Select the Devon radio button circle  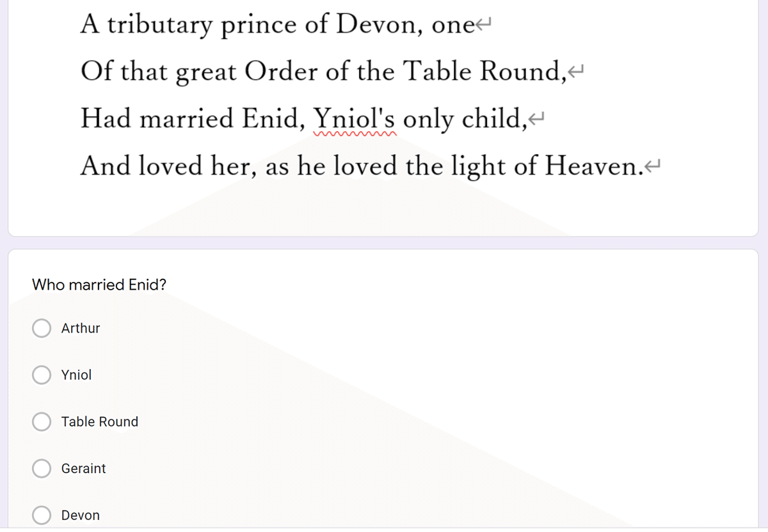pos(42,515)
